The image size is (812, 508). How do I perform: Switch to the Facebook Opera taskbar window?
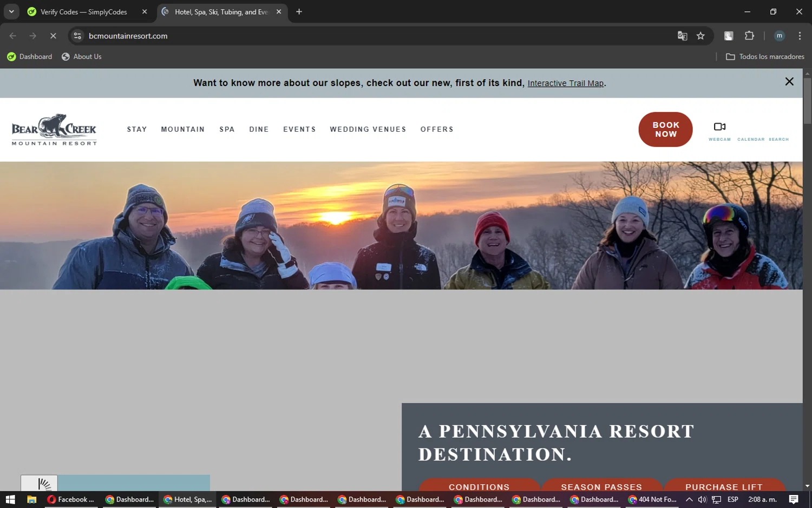(71, 499)
